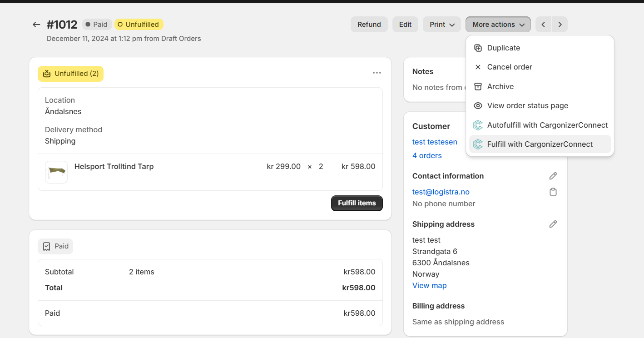This screenshot has width=644, height=338.
Task: Edit shipping address with the pencil icon
Action: pyautogui.click(x=553, y=224)
